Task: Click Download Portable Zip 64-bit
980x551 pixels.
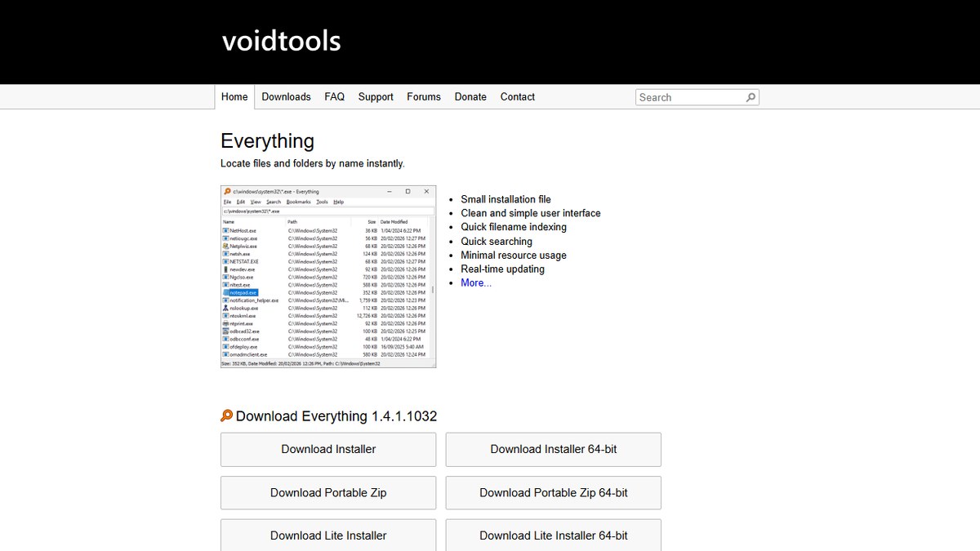Action: [x=554, y=492]
